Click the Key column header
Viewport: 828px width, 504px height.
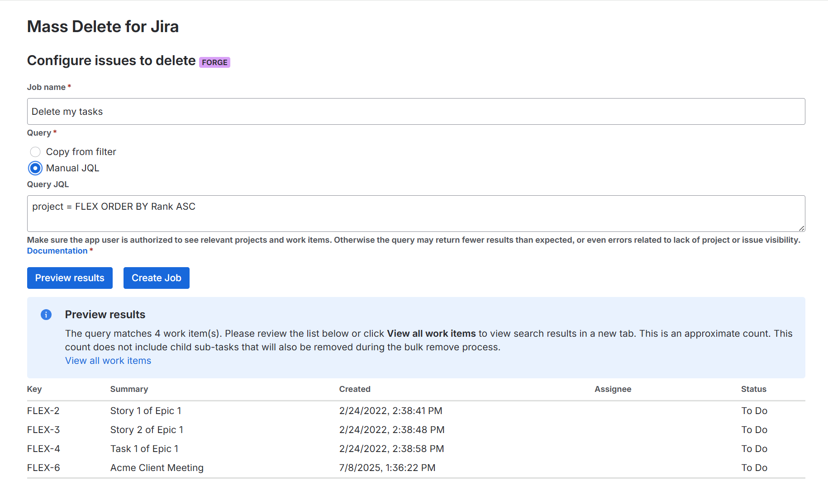[x=34, y=389]
